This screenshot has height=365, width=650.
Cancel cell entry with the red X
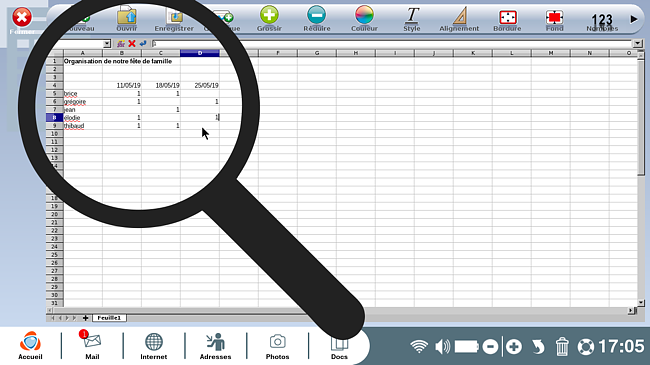pos(132,43)
